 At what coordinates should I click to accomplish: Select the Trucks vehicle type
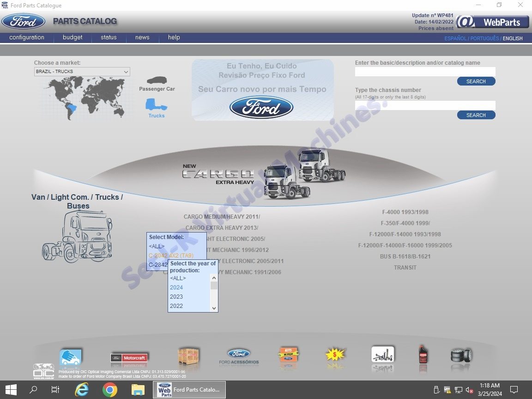click(157, 108)
